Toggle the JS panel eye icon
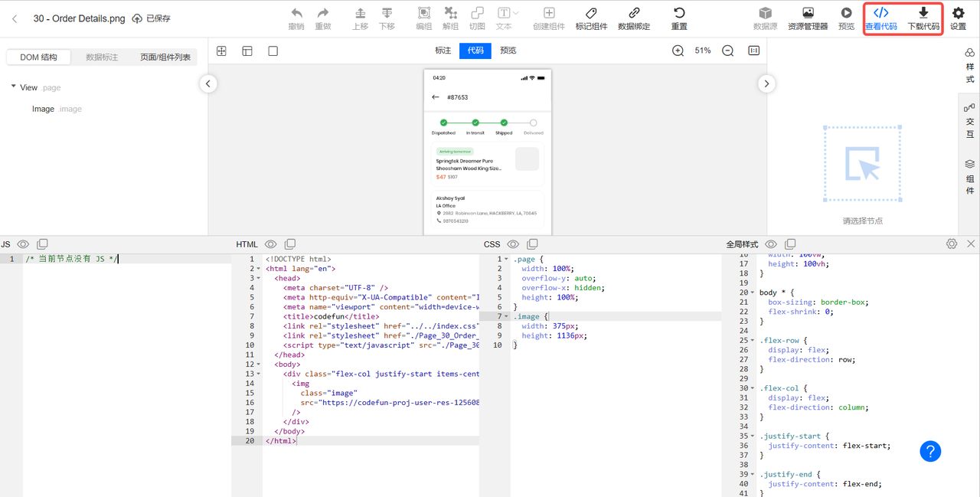 coord(24,244)
